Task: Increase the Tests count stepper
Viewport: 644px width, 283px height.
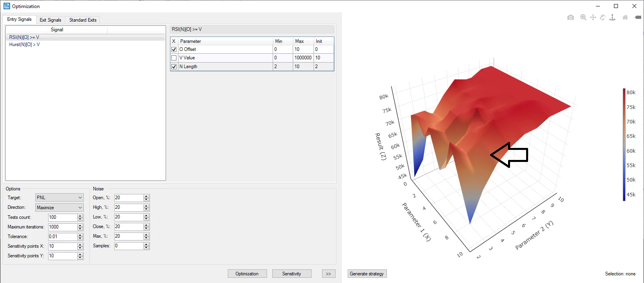Action: point(80,216)
